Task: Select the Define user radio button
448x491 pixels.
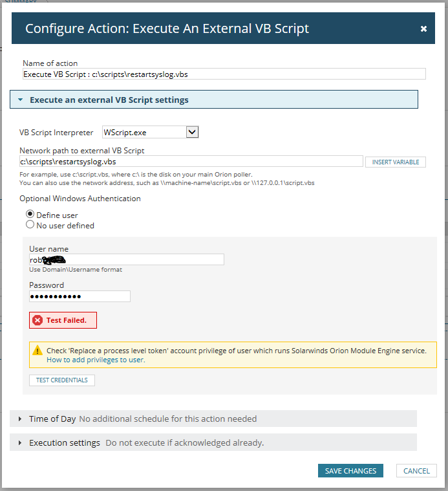Action: coord(30,215)
